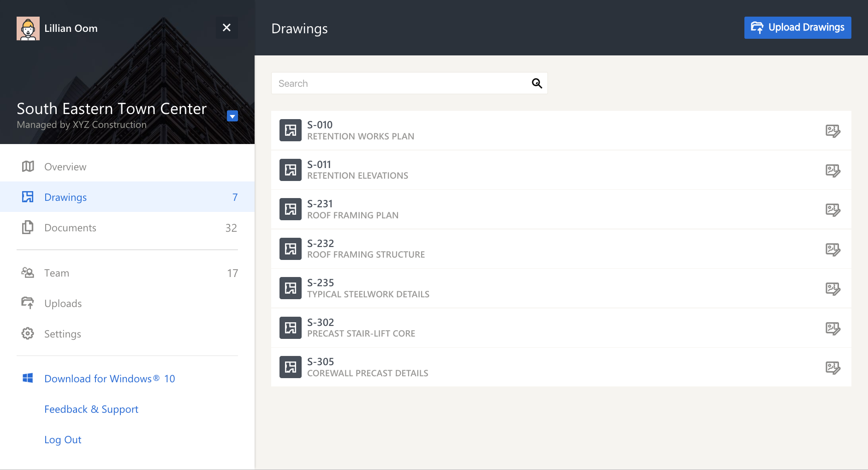Image resolution: width=868 pixels, height=470 pixels.
Task: Click the markup icon for S-305 Corewall Precast Details
Action: pos(832,367)
